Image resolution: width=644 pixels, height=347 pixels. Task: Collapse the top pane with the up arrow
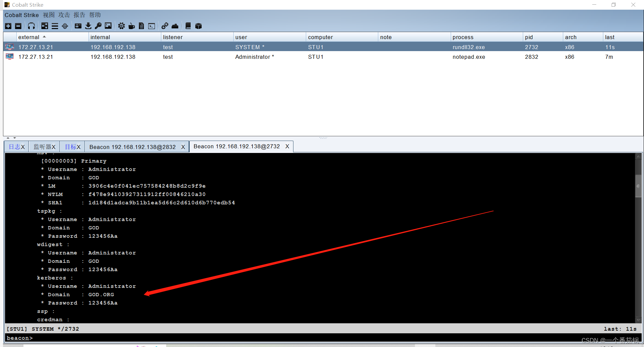pyautogui.click(x=8, y=138)
